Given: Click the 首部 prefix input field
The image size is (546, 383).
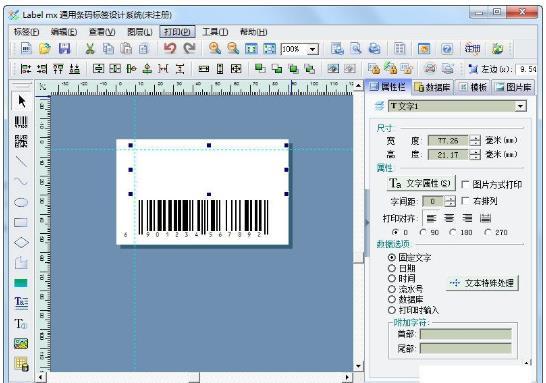Looking at the screenshot, I should pyautogui.click(x=466, y=334).
